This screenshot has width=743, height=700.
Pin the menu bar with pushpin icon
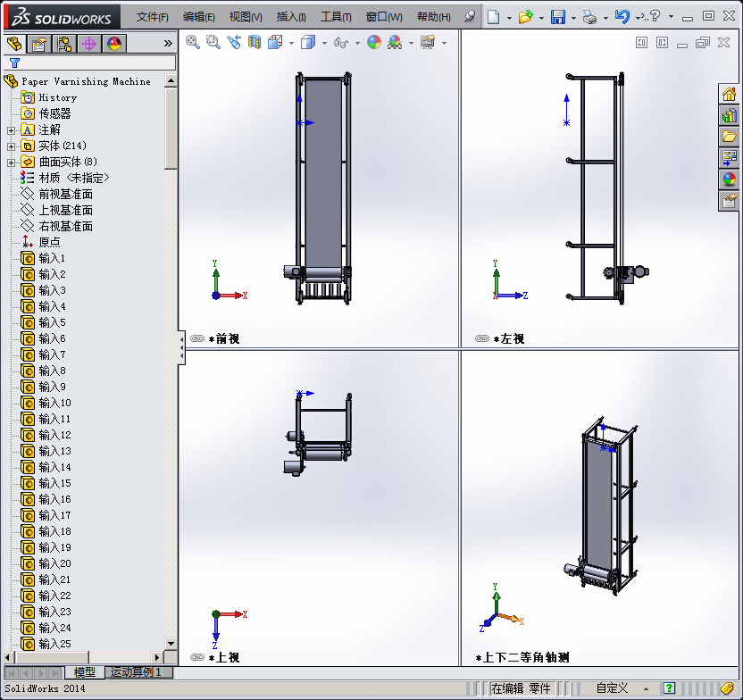pos(469,17)
